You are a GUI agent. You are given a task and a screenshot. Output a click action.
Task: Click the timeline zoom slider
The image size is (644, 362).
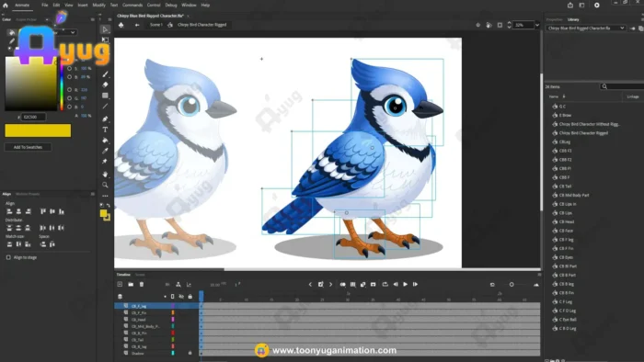[x=512, y=285]
